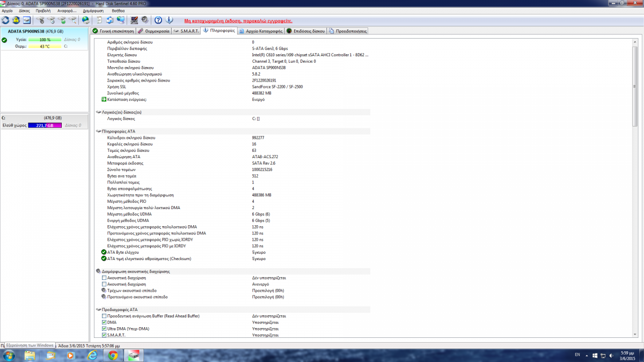Click the second disk test toolbar icon
This screenshot has height=362, width=644.
click(x=51, y=20)
